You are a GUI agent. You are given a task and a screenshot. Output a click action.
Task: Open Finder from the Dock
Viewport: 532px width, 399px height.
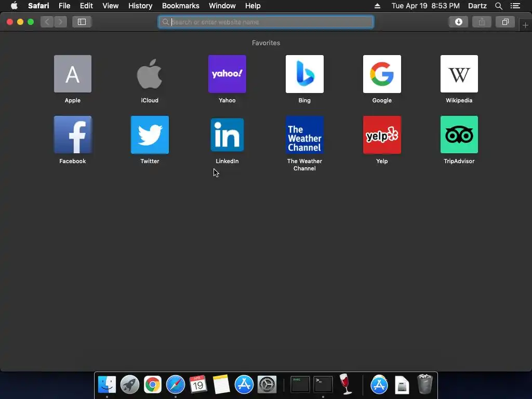[107, 385]
